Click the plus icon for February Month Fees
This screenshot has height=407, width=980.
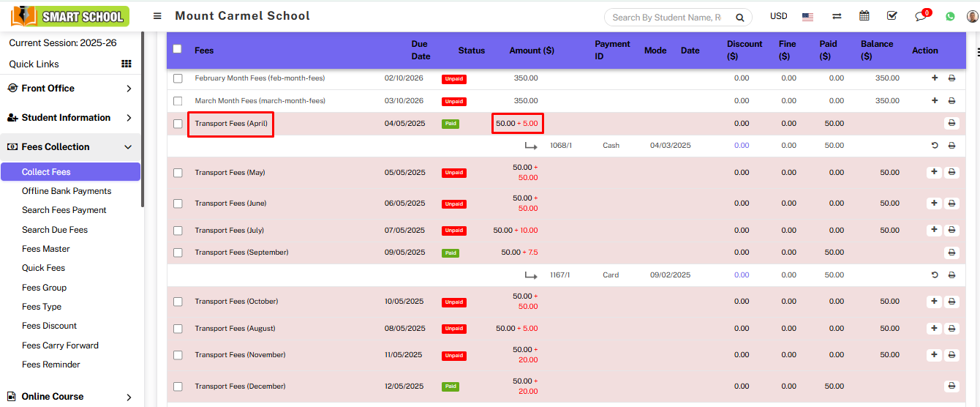tap(934, 78)
